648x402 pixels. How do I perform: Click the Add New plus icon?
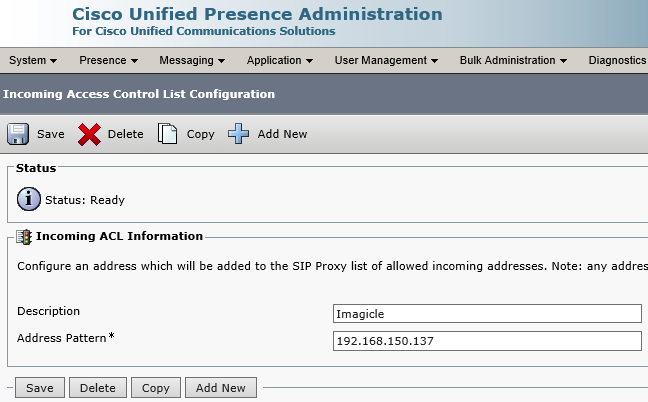[x=238, y=134]
